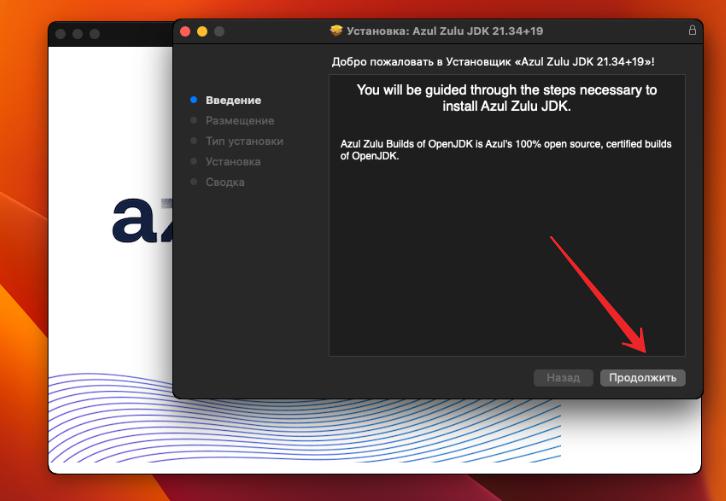
Task: Click the lock icon in installer title bar
Action: click(x=692, y=31)
